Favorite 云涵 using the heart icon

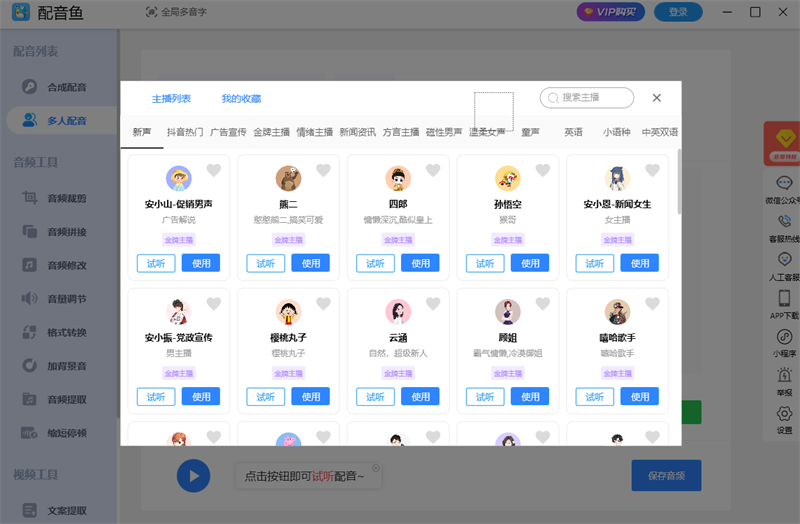pos(432,305)
